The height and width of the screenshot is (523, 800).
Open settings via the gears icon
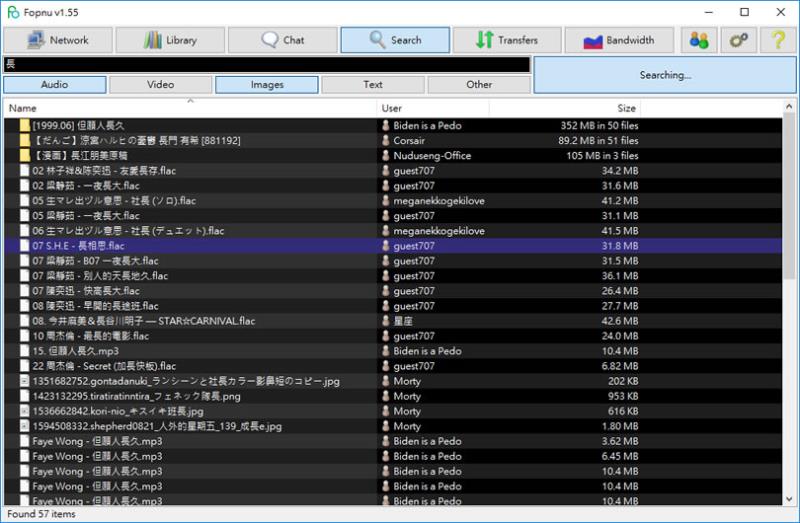click(x=738, y=40)
